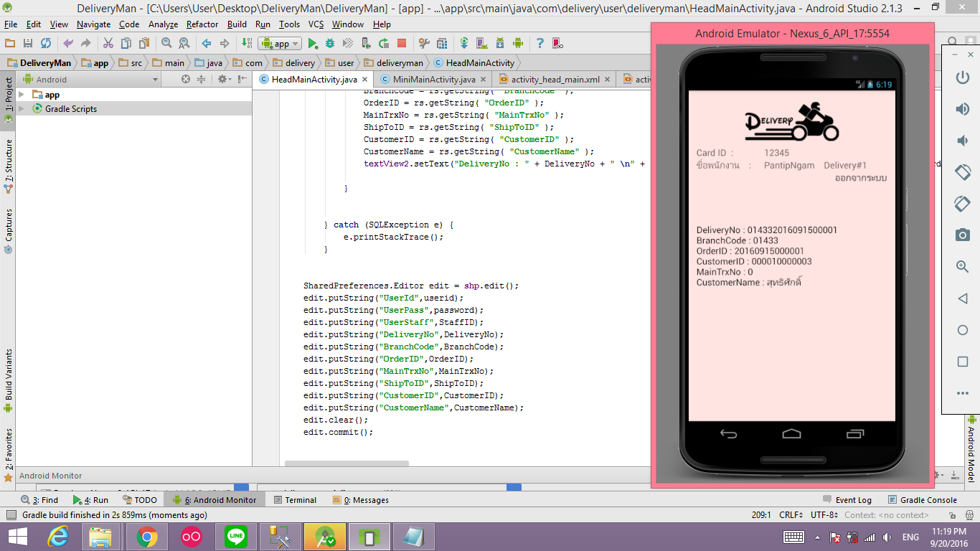Viewport: 980px width, 551px height.
Task: Click the Cut scissors icon
Action: click(x=108, y=44)
